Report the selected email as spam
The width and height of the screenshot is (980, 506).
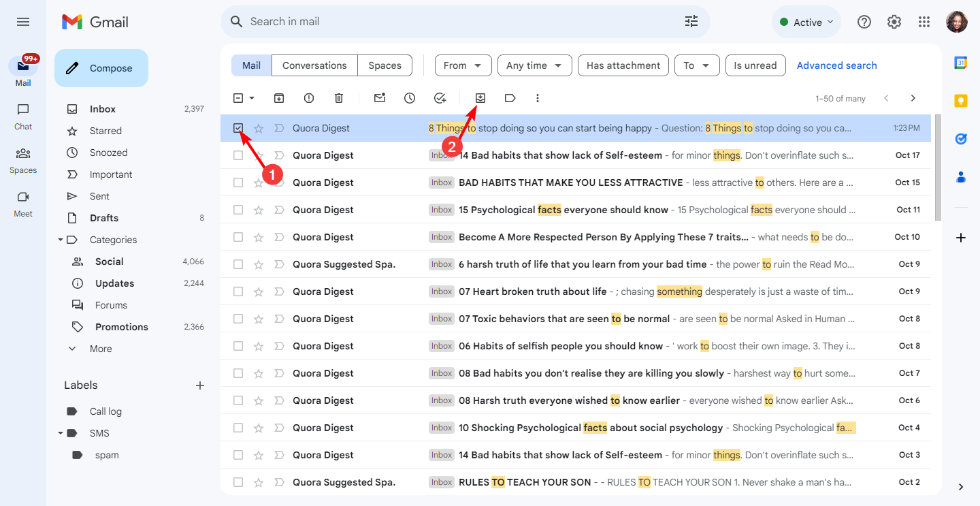click(x=308, y=98)
